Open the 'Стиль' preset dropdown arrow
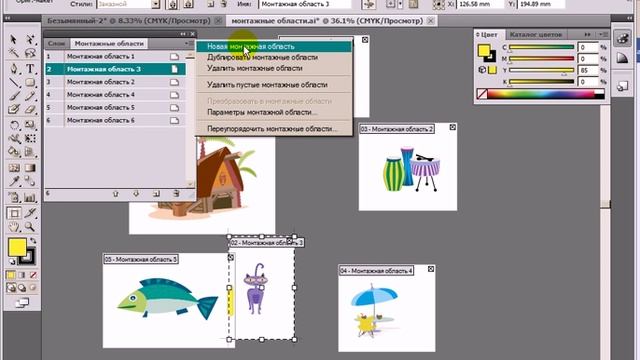The image size is (640, 360). coord(156,4)
